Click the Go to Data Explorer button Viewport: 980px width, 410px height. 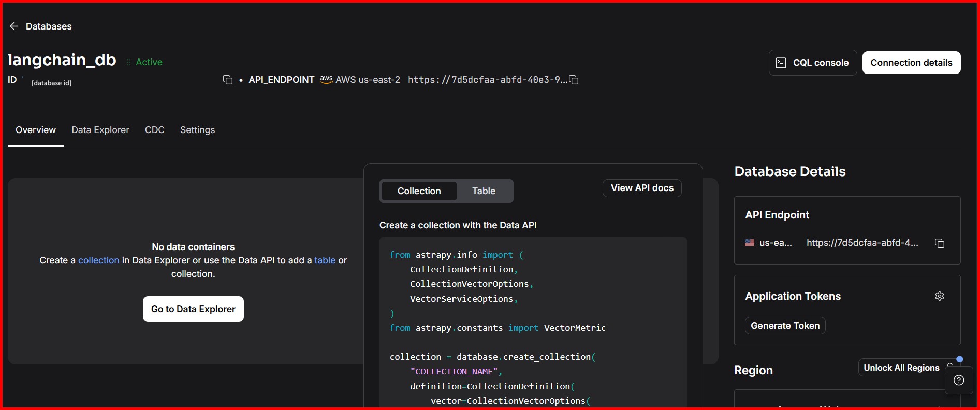tap(193, 309)
